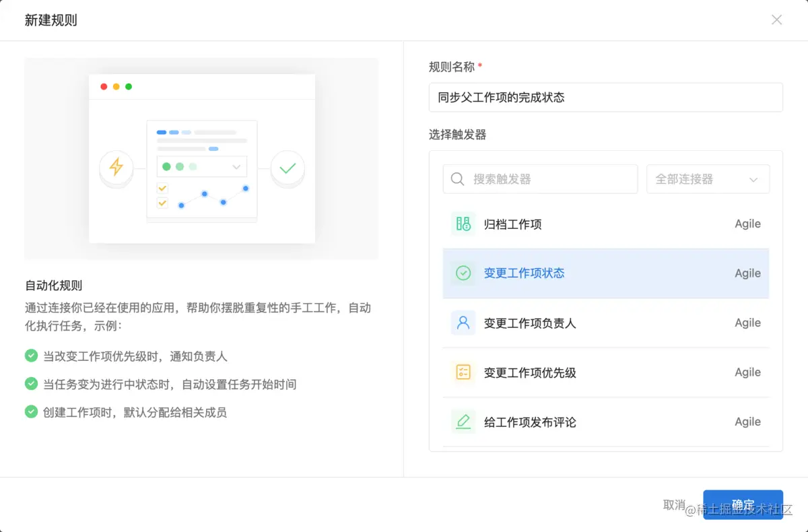The width and height of the screenshot is (808, 532).
Task: Select the 归档工作项 trigger
Action: point(606,224)
